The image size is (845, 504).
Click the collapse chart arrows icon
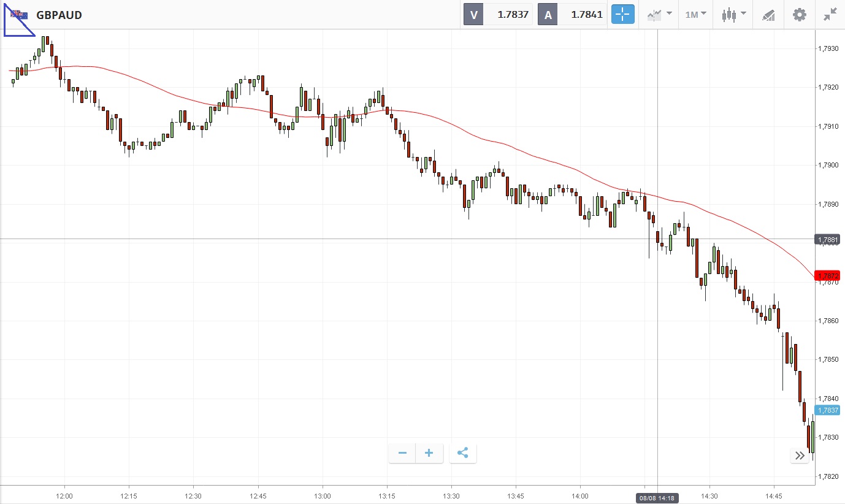pyautogui.click(x=830, y=15)
